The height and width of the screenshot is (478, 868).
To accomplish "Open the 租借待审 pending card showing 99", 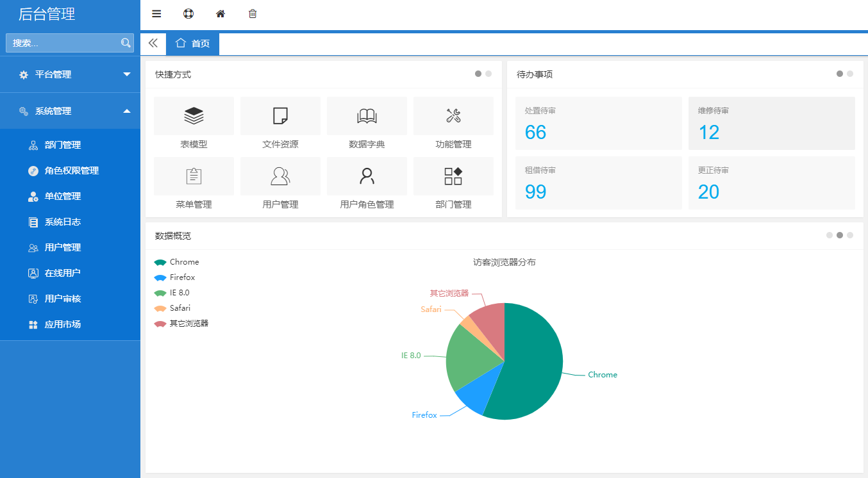I will click(x=598, y=183).
